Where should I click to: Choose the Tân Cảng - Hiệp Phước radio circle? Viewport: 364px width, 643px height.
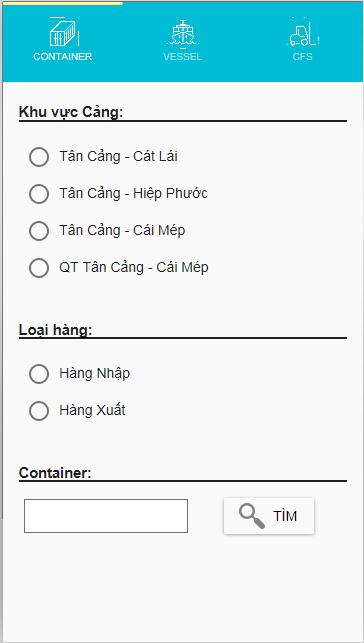(x=39, y=194)
